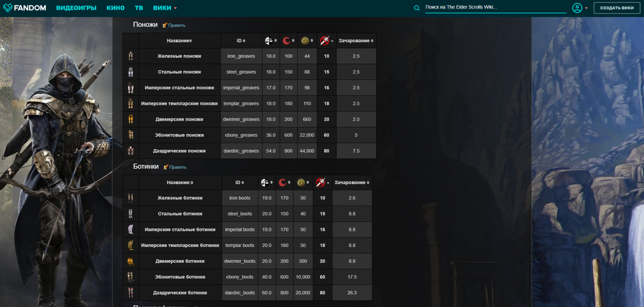This screenshot has height=307, width=644.
Task: Click Имперские стальные ботинки item icon
Action: [x=131, y=229]
